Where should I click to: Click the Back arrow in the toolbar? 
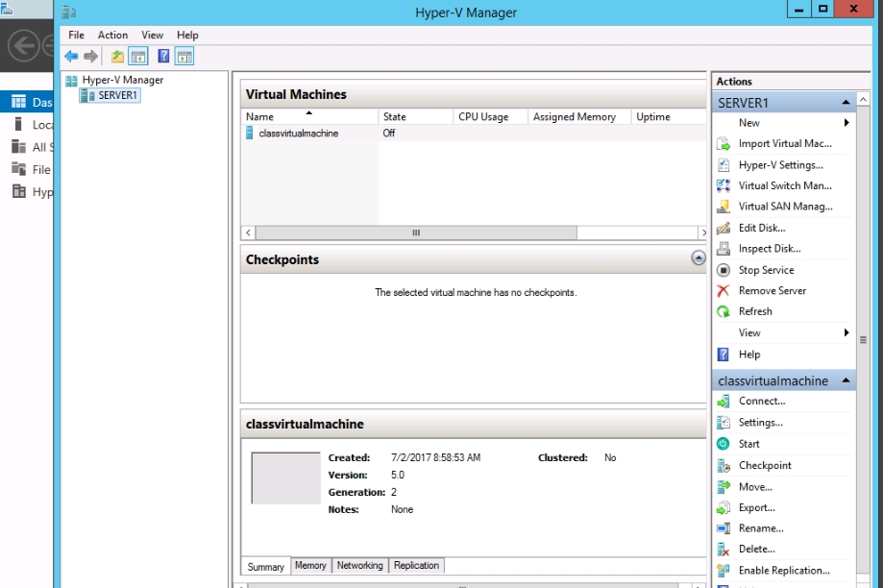tap(71, 57)
